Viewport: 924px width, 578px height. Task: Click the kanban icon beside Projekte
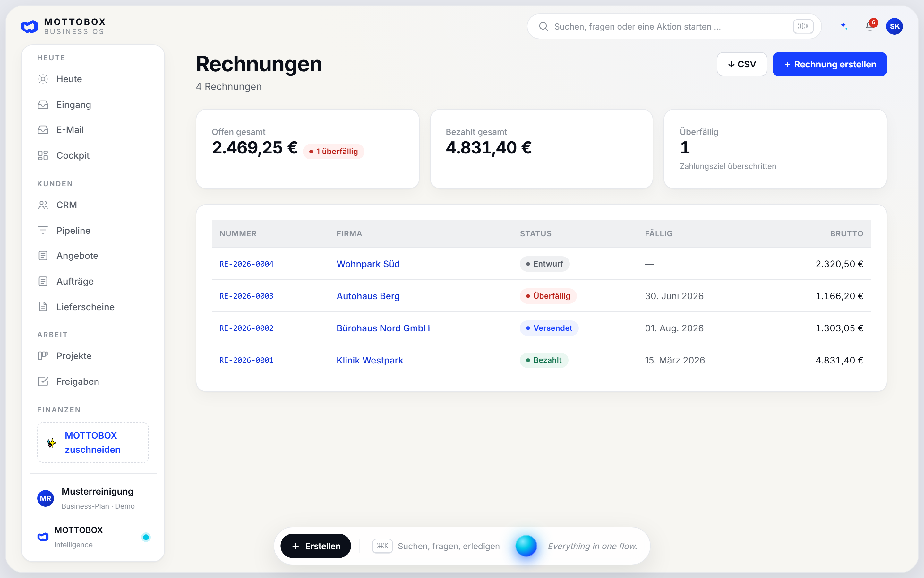(x=43, y=356)
